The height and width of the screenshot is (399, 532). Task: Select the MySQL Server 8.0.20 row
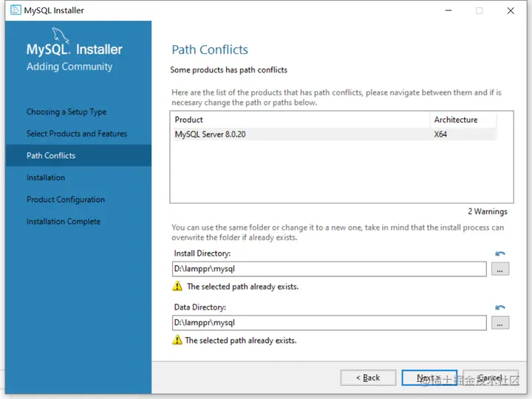click(x=334, y=134)
